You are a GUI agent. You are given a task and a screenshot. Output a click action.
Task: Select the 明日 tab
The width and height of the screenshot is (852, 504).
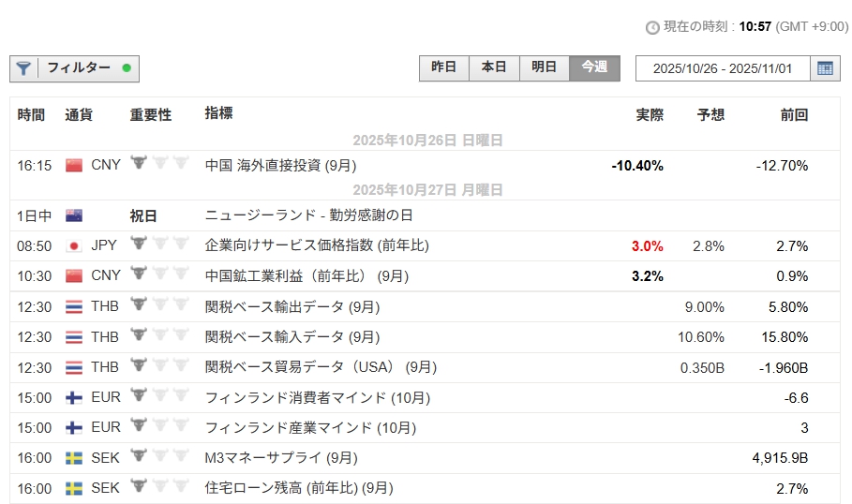click(x=545, y=67)
